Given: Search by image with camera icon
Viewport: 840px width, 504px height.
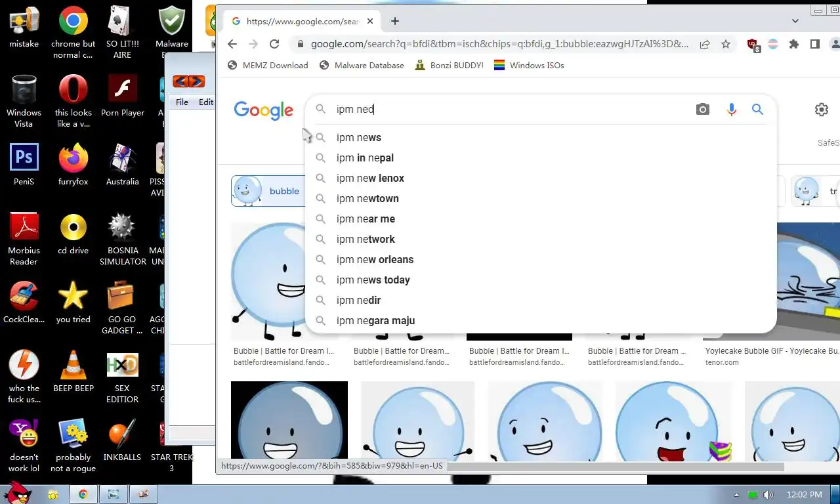Looking at the screenshot, I should click(x=703, y=110).
